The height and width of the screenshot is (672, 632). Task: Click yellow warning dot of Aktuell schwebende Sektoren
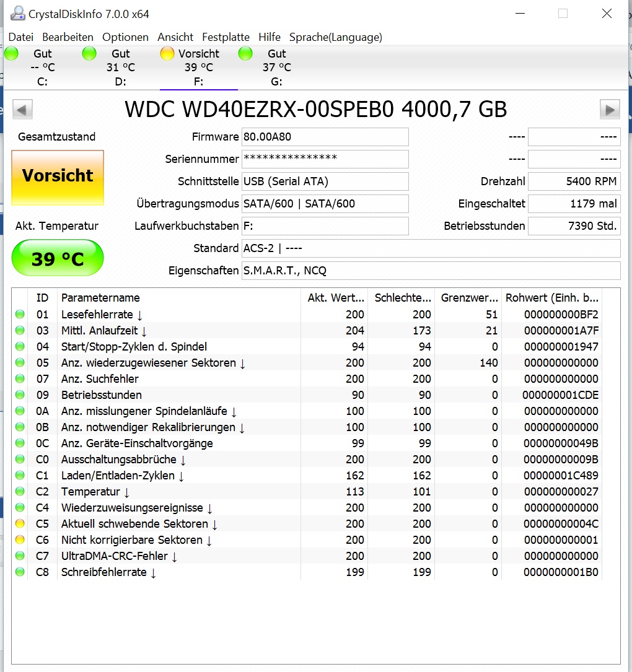(x=20, y=524)
